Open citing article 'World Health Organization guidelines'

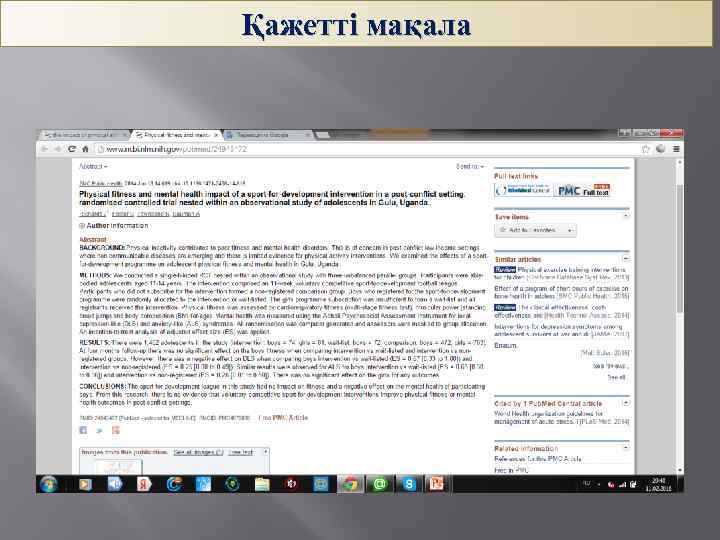[x=548, y=417]
